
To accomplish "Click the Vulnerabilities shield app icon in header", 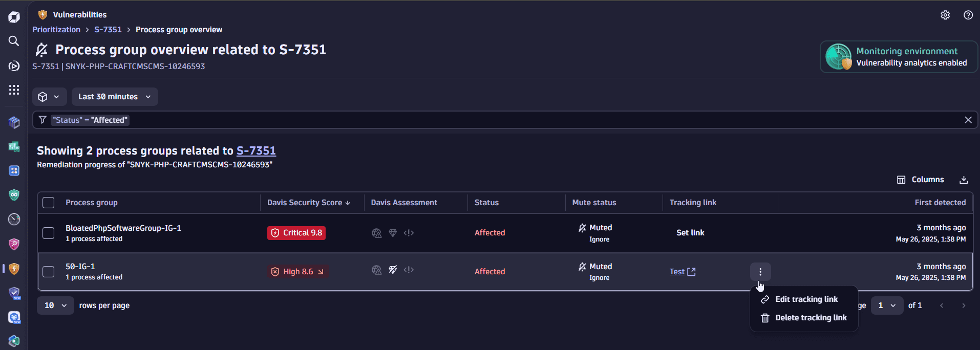I will point(43,15).
